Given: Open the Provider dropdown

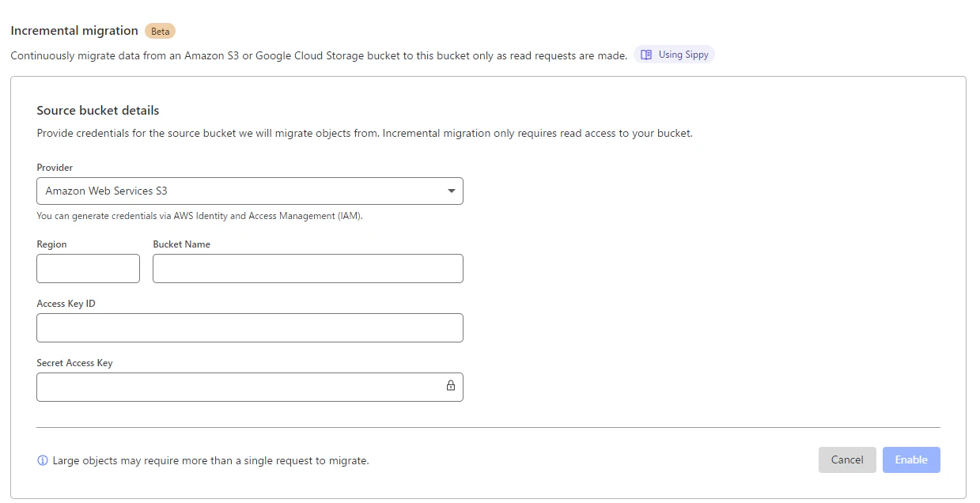Looking at the screenshot, I should click(x=250, y=191).
